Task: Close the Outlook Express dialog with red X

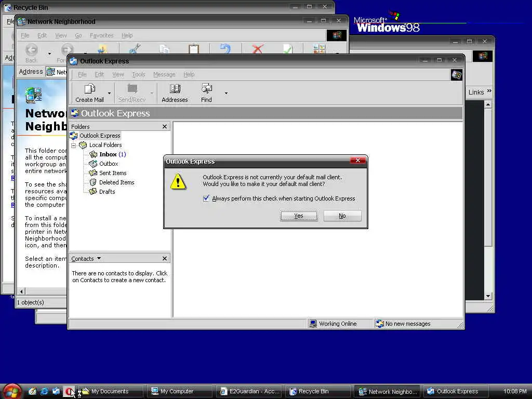Action: [357, 161]
